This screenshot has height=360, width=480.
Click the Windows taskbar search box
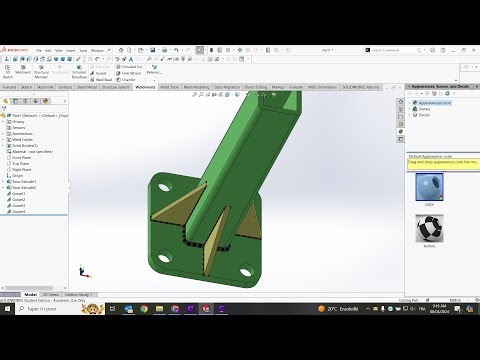(60, 309)
